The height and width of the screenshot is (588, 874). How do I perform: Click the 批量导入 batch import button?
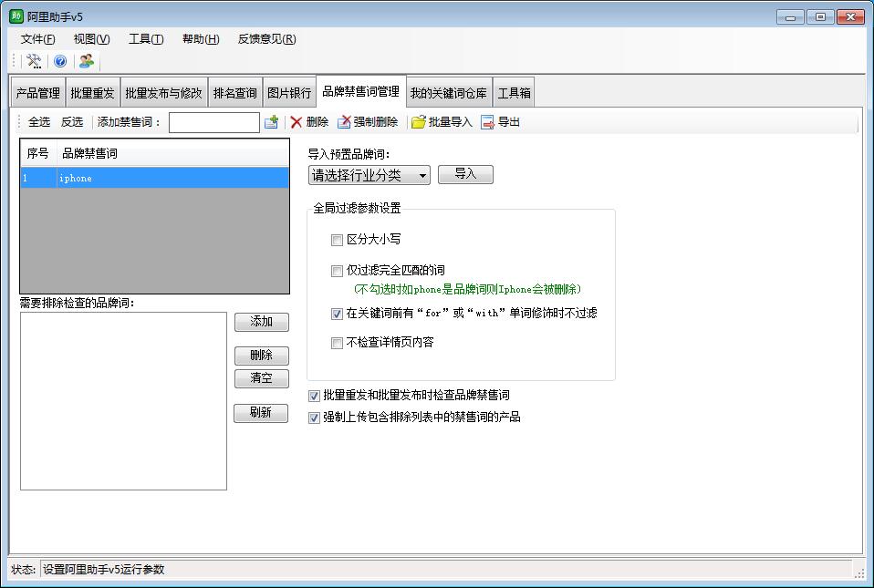coord(442,122)
